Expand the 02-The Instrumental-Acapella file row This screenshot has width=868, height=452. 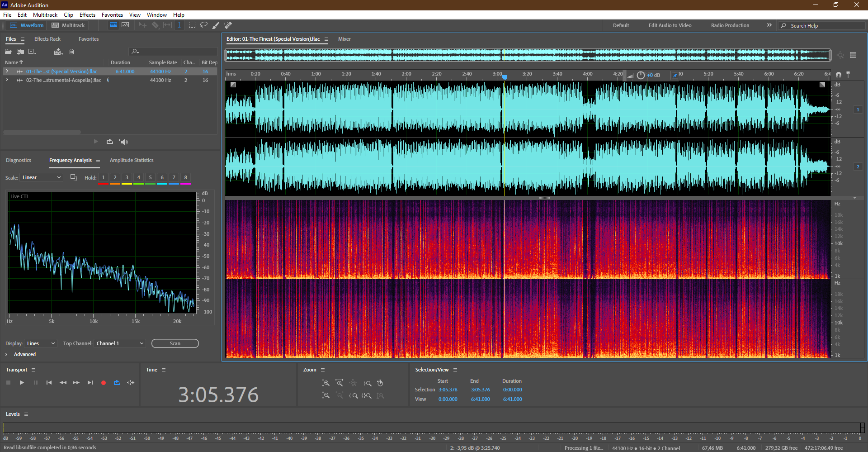click(7, 80)
